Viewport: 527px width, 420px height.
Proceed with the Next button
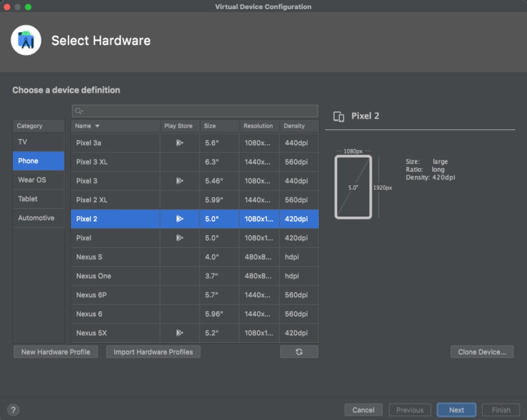[x=456, y=410]
